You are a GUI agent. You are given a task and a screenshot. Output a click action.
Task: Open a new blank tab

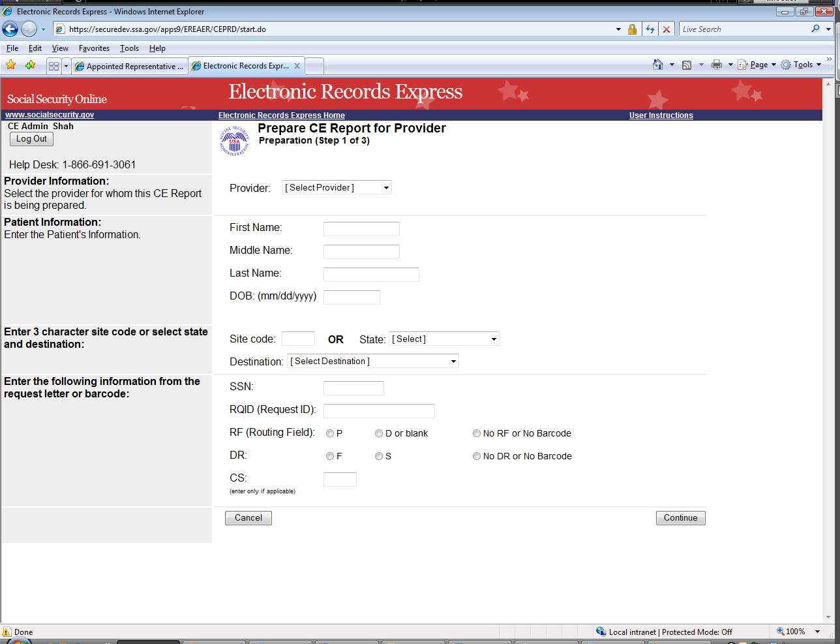click(314, 66)
